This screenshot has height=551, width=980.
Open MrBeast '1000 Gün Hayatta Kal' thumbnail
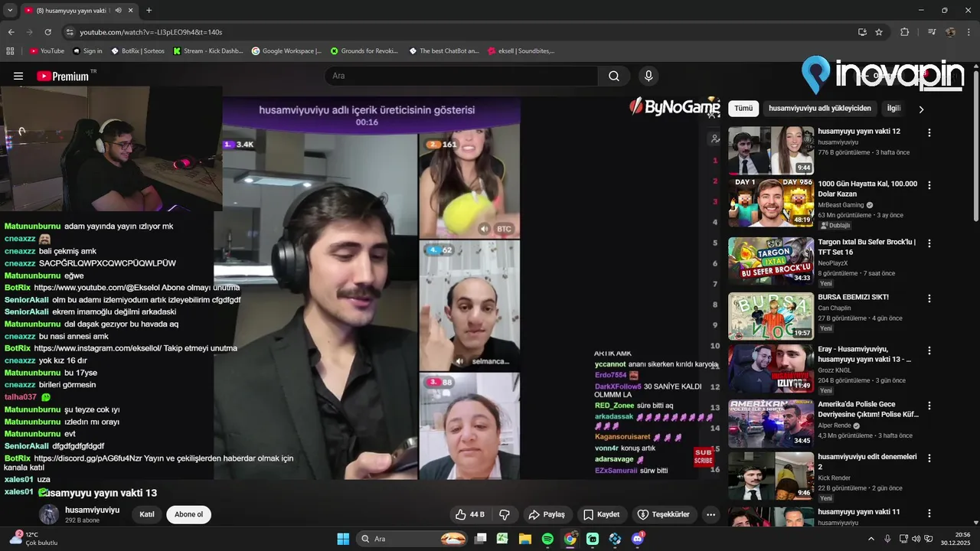coord(771,203)
